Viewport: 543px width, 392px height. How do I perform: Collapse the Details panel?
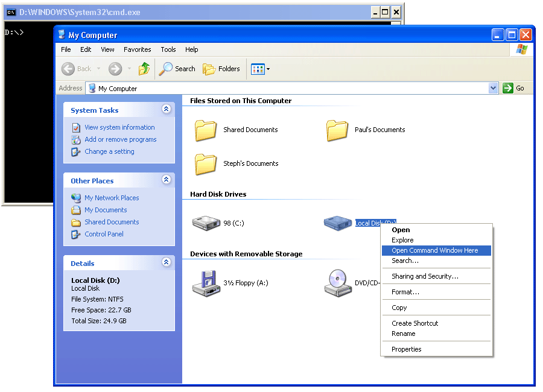(x=166, y=263)
